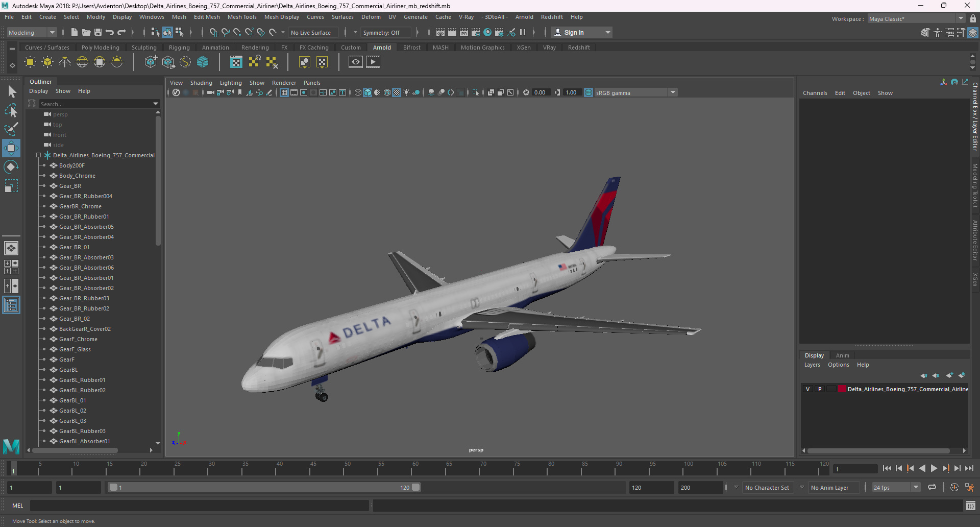Click Delta_Airlines layer color swatch
The width and height of the screenshot is (980, 527).
click(x=842, y=389)
